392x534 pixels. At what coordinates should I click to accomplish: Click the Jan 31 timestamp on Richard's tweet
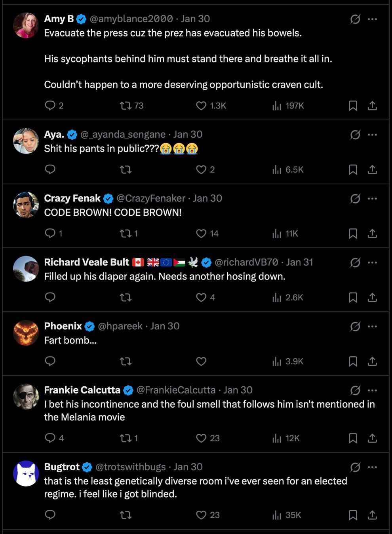299,262
